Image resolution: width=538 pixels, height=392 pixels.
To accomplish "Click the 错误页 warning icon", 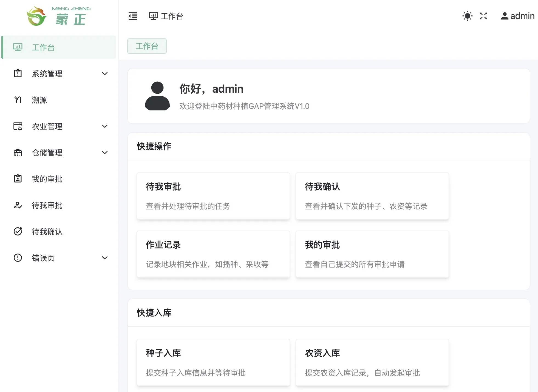I will [x=18, y=258].
